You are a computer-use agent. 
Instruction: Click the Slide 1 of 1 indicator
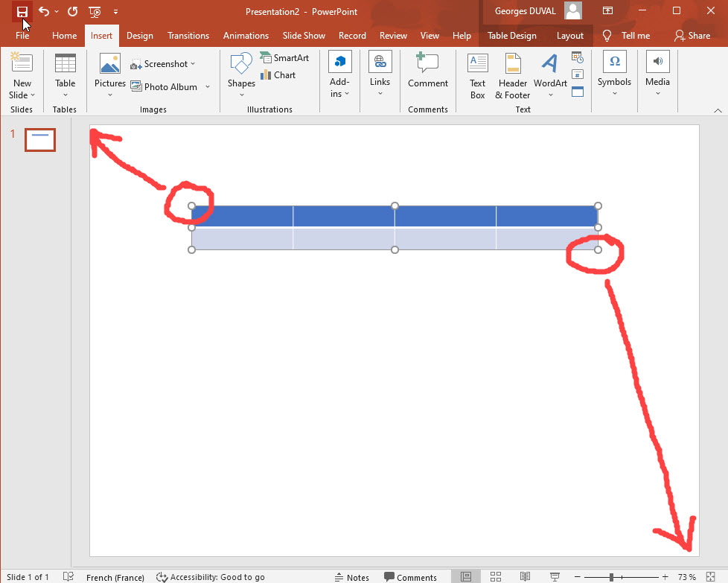tap(28, 577)
